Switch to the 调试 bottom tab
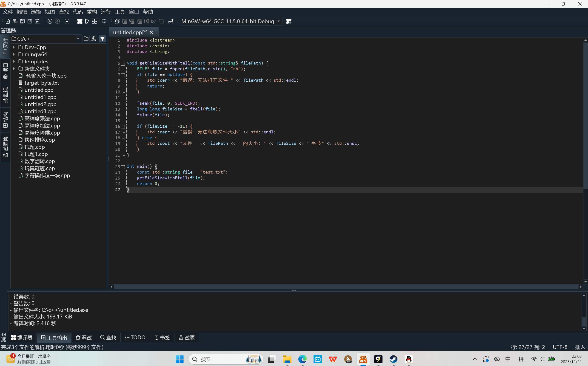Screen dimensions: 588x366 tap(84, 338)
